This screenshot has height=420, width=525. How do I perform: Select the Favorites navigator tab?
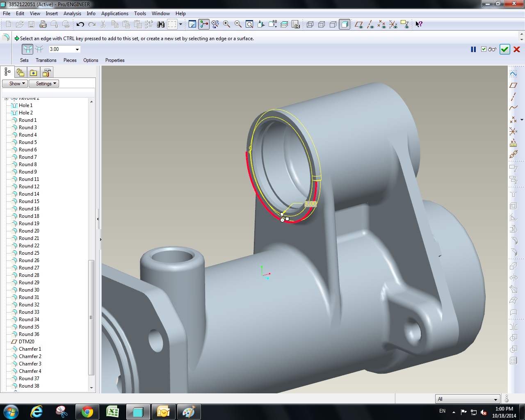(33, 73)
